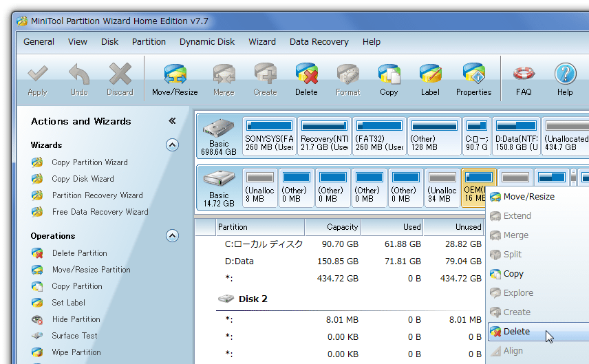The height and width of the screenshot is (364, 589).
Task: Open the Dynamic Disk menu
Action: [207, 42]
